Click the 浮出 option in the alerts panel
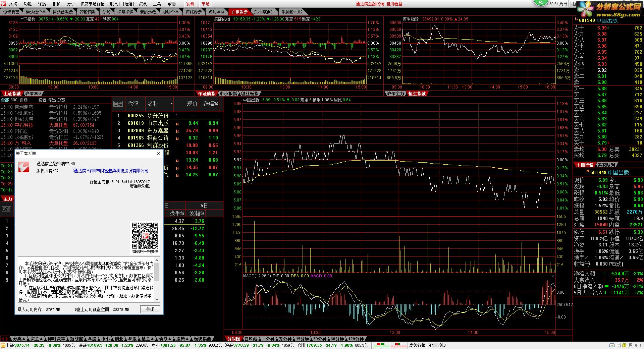This screenshot has width=644, height=349. coord(52,100)
